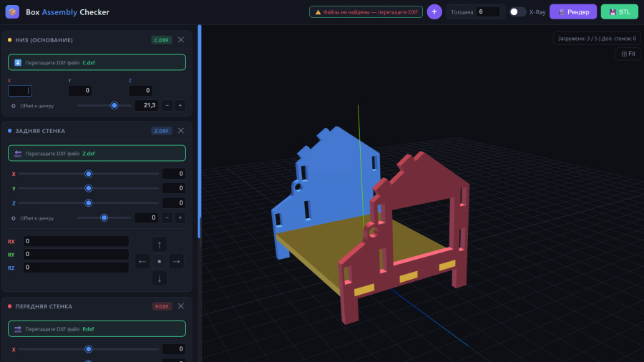Click the RY rotation input field
This screenshot has width=644, height=362.
coord(76,254)
